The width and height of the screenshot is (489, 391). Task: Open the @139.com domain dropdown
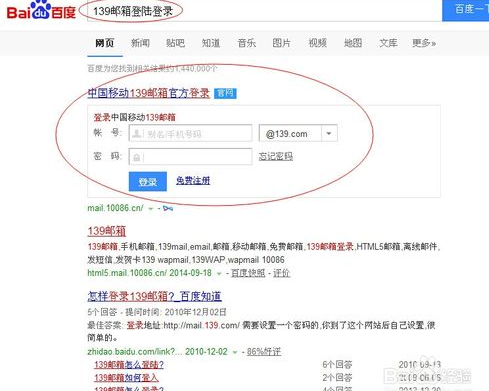pyautogui.click(x=298, y=133)
